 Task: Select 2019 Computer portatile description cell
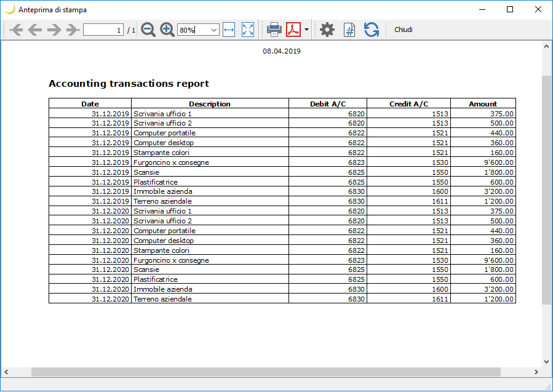click(x=210, y=133)
